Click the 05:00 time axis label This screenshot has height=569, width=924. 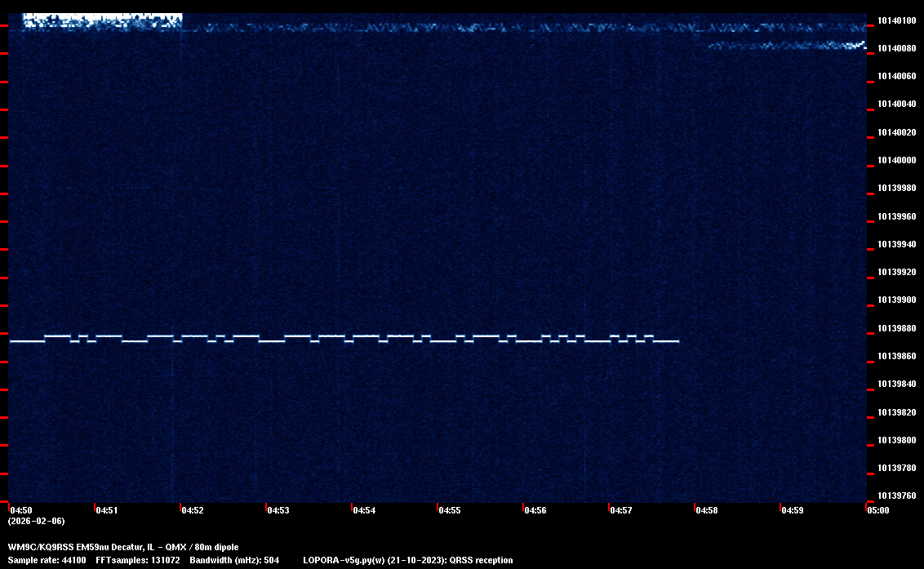pyautogui.click(x=878, y=510)
